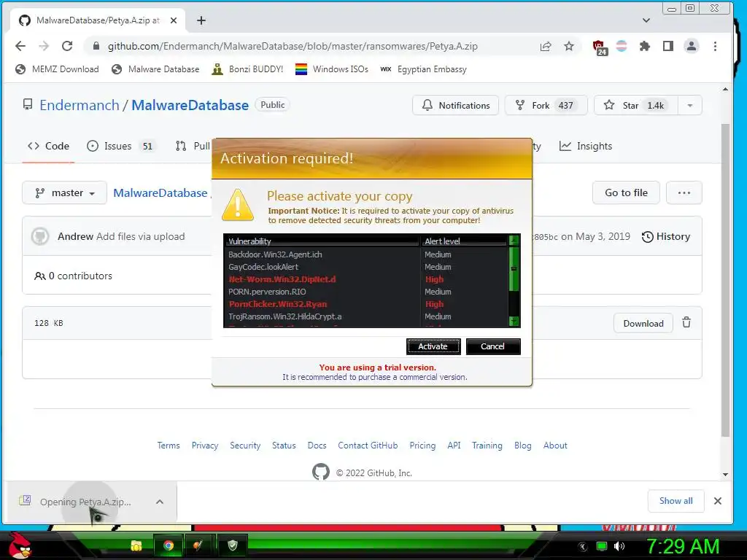Go back using the browser back arrow
Screen dimensions: 747x560
click(x=20, y=46)
